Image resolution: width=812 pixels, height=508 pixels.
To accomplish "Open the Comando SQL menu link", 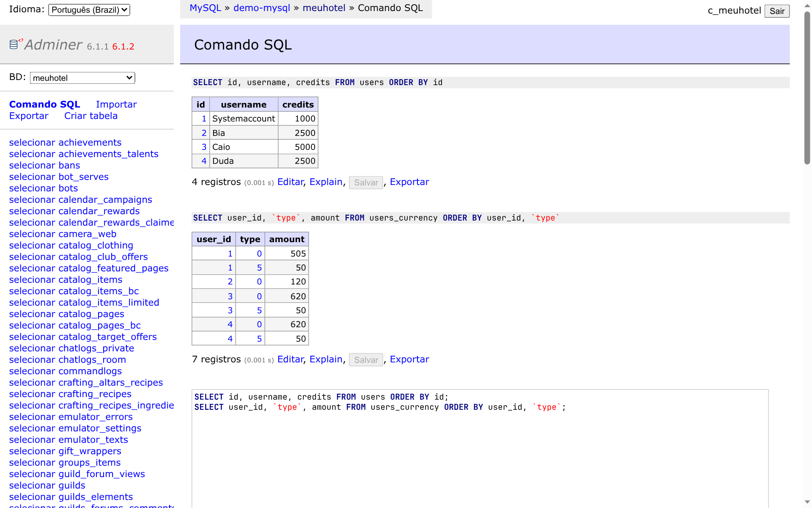I will (45, 104).
